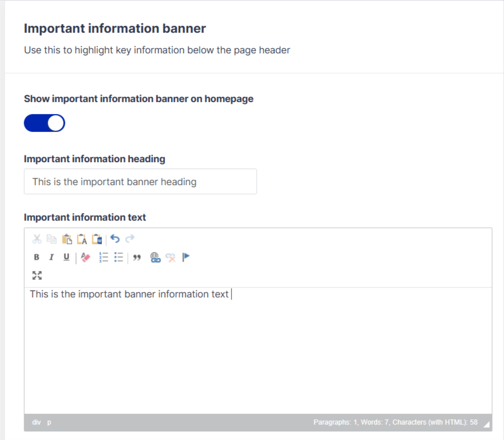504x440 pixels.
Task: Insert a link with the globe-chain icon
Action: [155, 257]
